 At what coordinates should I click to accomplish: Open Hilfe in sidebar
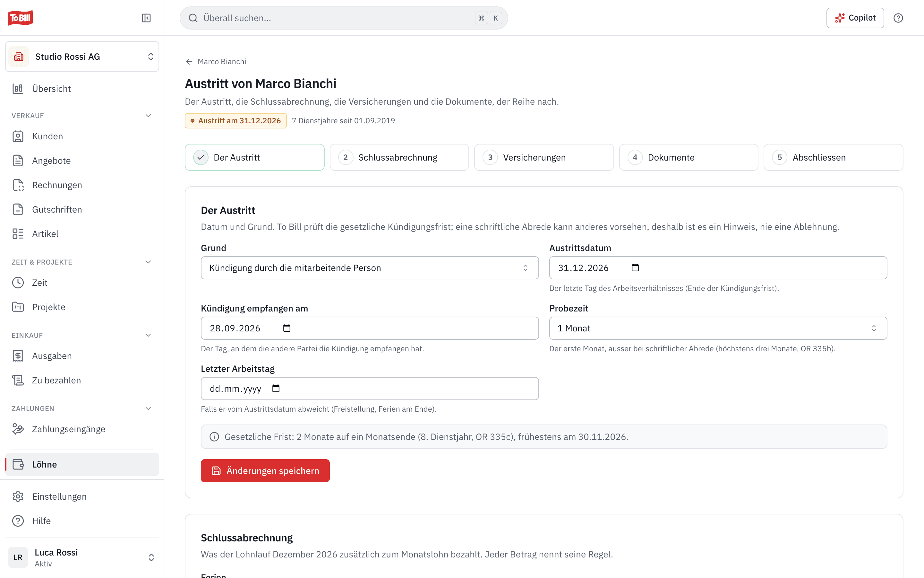[82, 521]
